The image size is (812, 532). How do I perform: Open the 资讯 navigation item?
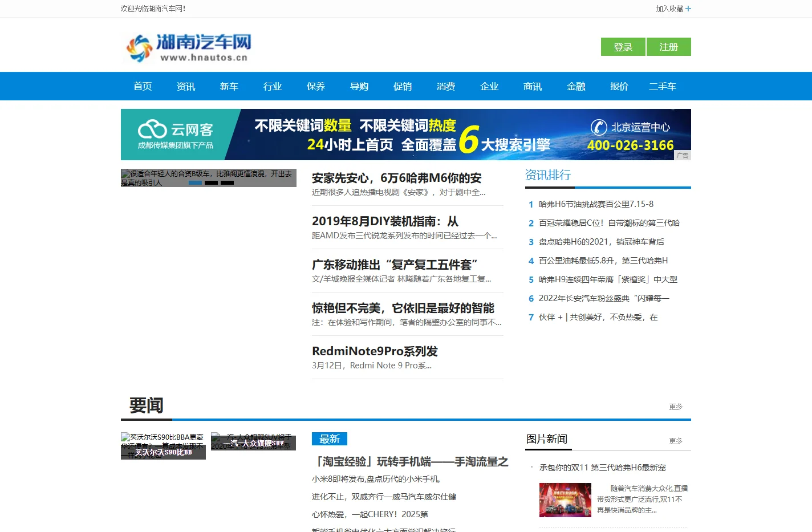(x=186, y=86)
